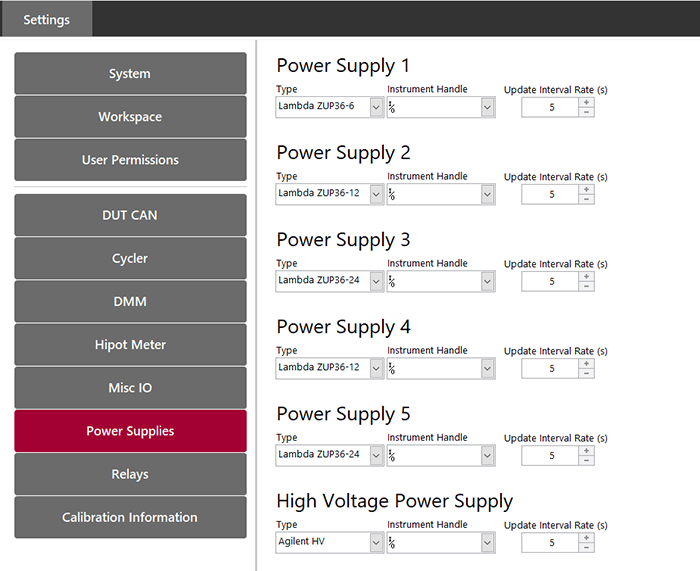Decrease Power Supply 5 update interval
The image size is (700, 571).
coord(586,460)
